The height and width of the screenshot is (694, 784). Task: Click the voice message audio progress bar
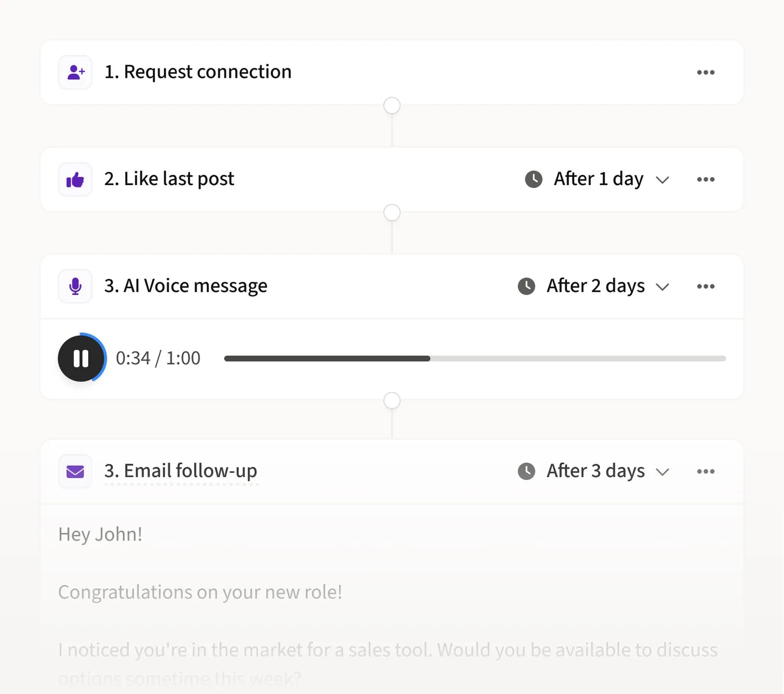(x=474, y=359)
